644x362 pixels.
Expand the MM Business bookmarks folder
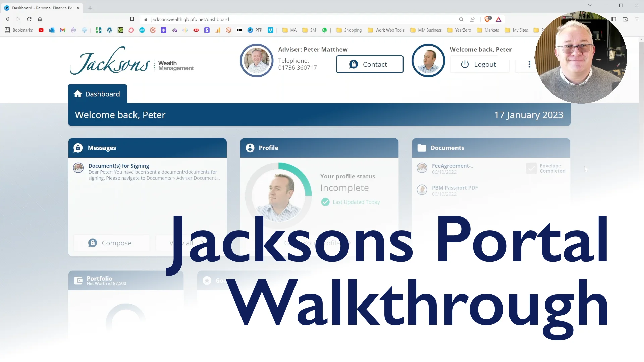[426, 30]
